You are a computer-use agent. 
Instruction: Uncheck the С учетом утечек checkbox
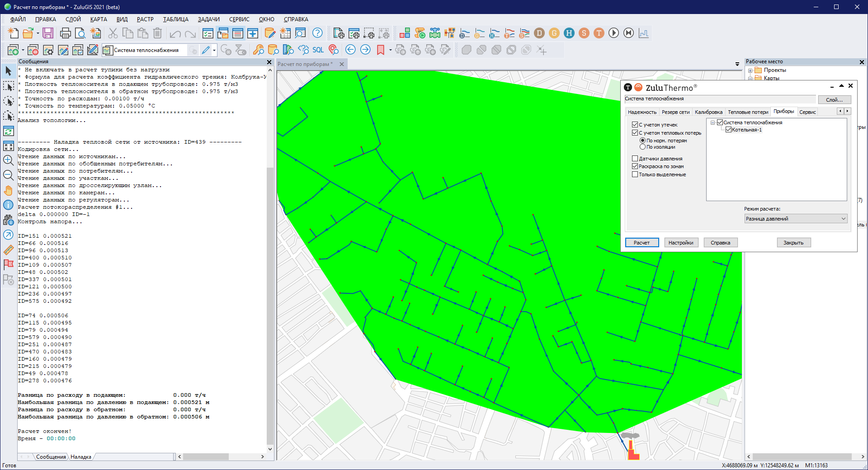point(635,125)
